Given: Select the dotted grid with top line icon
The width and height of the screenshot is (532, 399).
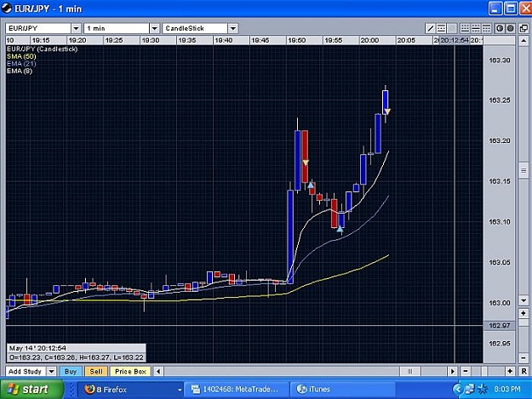Looking at the screenshot, I should point(486,28).
